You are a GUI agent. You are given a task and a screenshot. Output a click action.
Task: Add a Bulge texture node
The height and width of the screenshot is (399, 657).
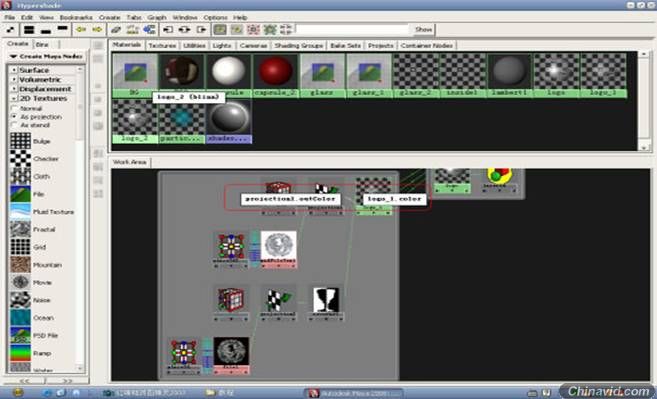pyautogui.click(x=20, y=141)
